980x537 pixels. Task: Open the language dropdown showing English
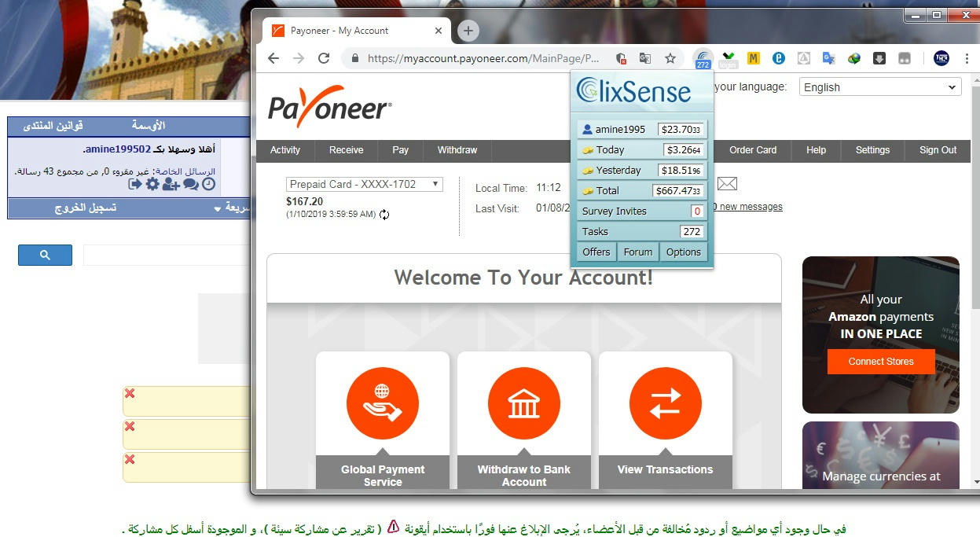[880, 87]
